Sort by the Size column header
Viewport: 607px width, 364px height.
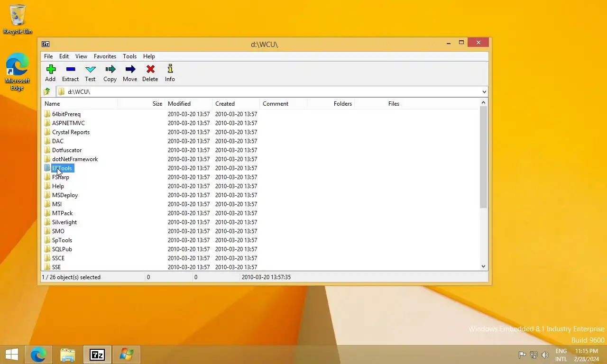tap(141, 104)
